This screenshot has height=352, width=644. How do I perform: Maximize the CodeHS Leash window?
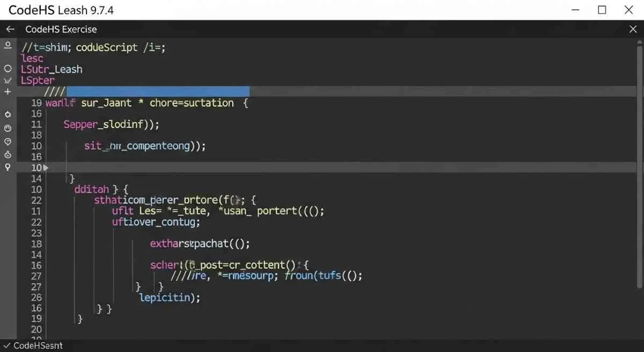point(602,10)
